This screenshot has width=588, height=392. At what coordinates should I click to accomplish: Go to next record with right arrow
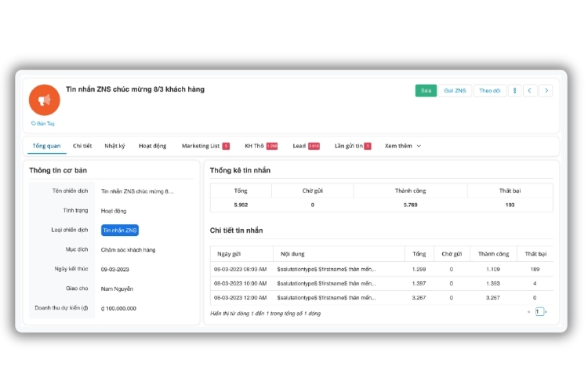[x=546, y=91]
